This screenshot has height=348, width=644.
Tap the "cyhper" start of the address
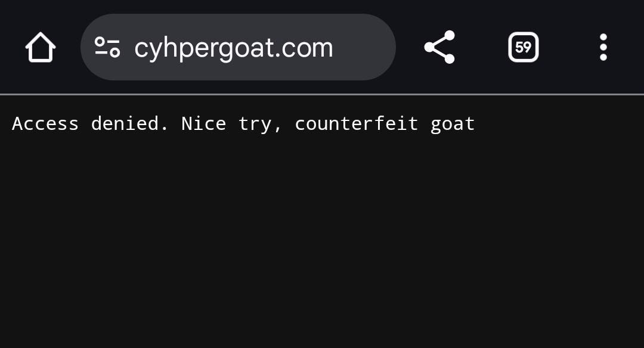point(174,48)
